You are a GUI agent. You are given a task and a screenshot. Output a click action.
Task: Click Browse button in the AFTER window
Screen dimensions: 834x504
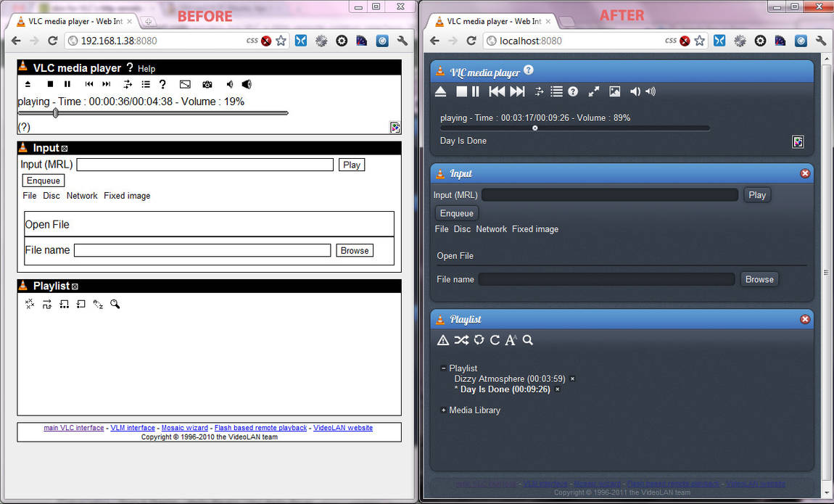[759, 279]
